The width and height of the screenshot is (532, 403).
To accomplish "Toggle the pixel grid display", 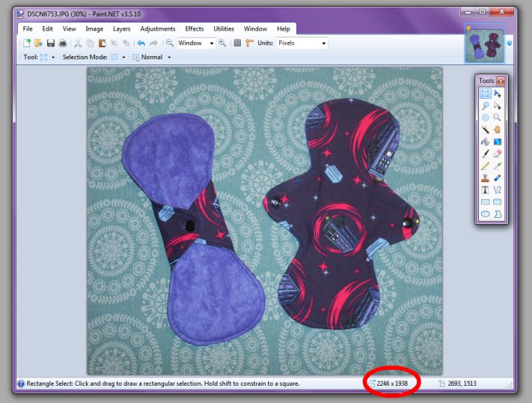I will [237, 43].
